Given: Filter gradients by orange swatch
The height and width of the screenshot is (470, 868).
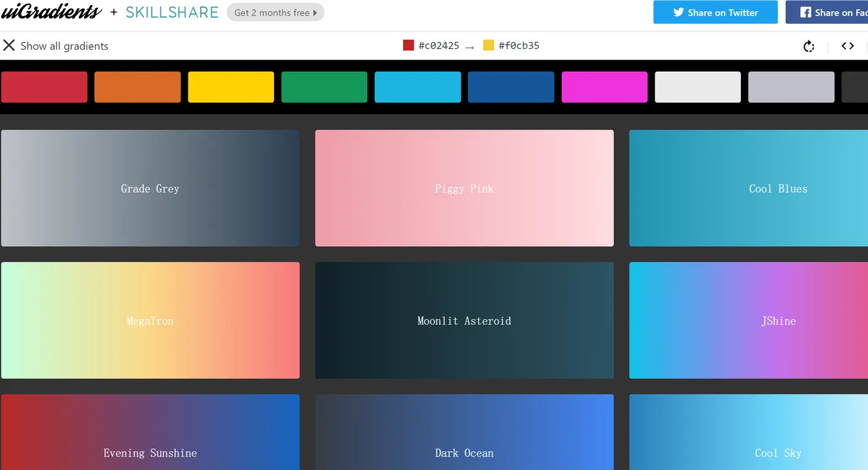Looking at the screenshot, I should pyautogui.click(x=138, y=87).
